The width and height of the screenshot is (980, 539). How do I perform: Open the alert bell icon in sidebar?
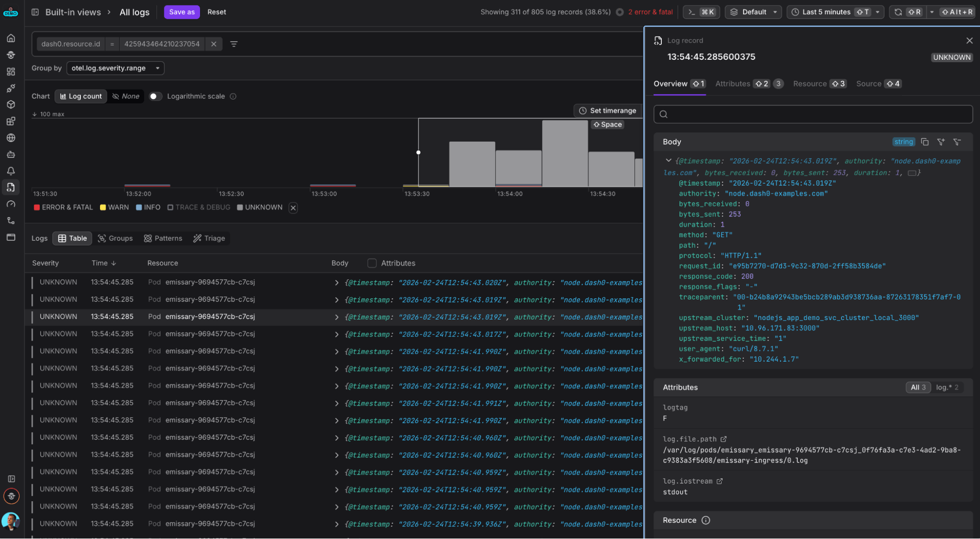[11, 171]
